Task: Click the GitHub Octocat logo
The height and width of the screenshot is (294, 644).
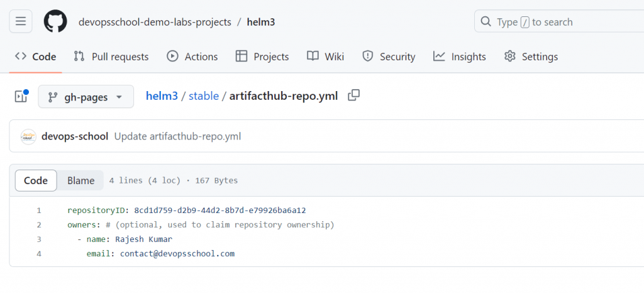Action: pyautogui.click(x=55, y=21)
